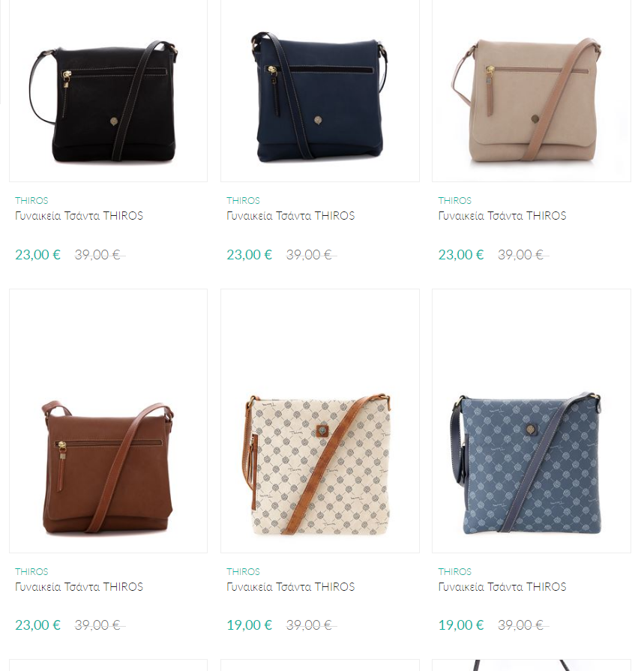Image resolution: width=644 pixels, height=671 pixels.
Task: Open the black THIROS bag image
Action: (108, 90)
